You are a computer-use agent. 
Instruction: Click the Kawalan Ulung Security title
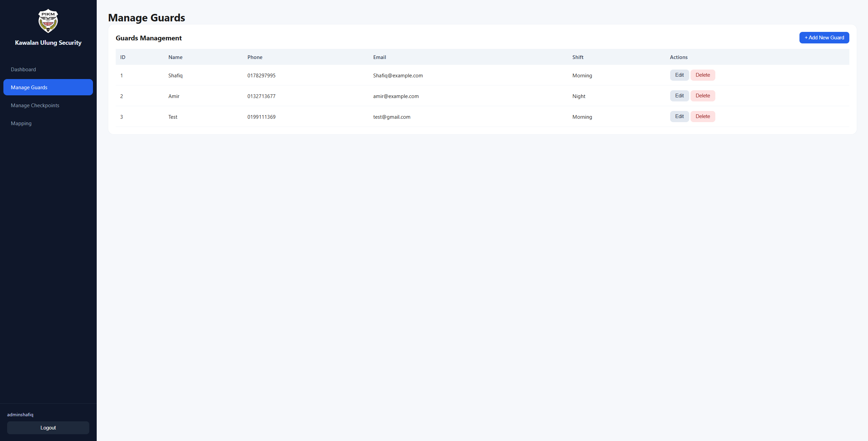pos(48,43)
